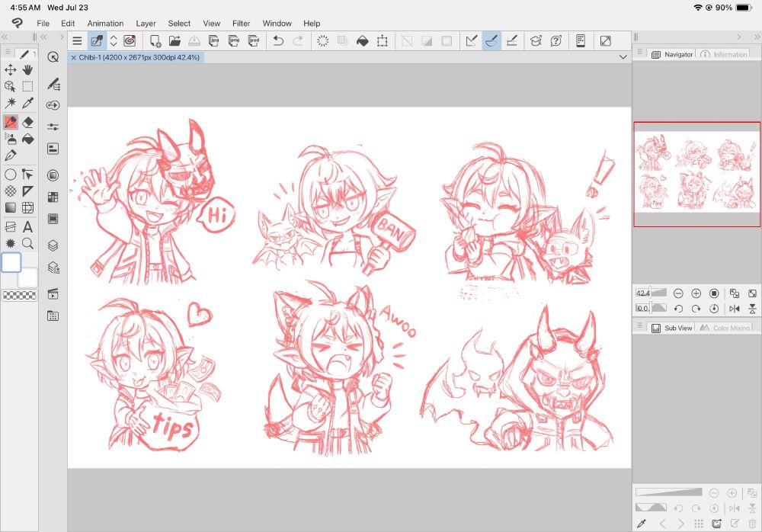Open the Sub Tool palette icon
The image size is (762, 532).
[x=53, y=84]
